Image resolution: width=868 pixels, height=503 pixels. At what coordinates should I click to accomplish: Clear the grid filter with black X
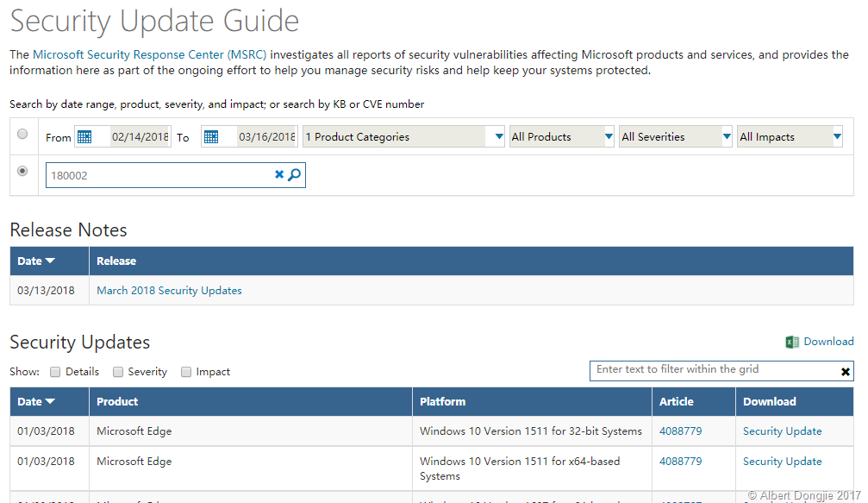846,372
